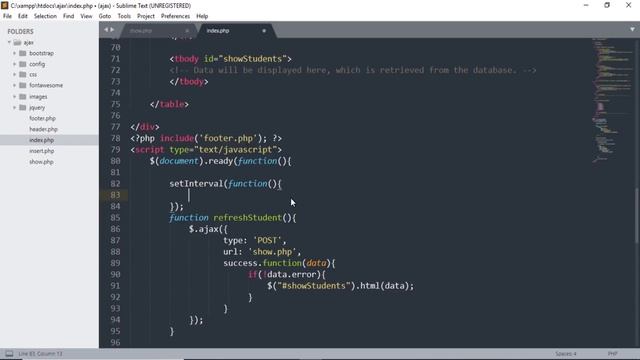Open the File menu
The image size is (640, 360).
7,16
